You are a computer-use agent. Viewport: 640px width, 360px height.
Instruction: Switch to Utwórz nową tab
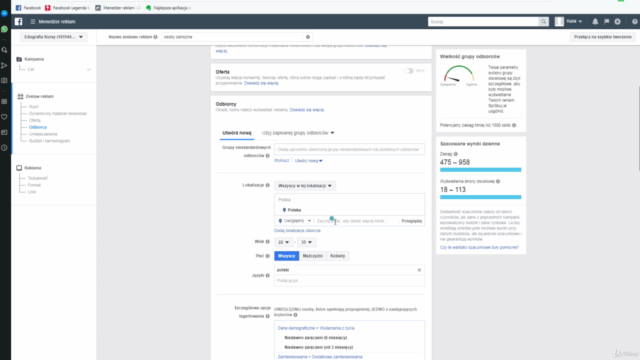click(x=237, y=133)
